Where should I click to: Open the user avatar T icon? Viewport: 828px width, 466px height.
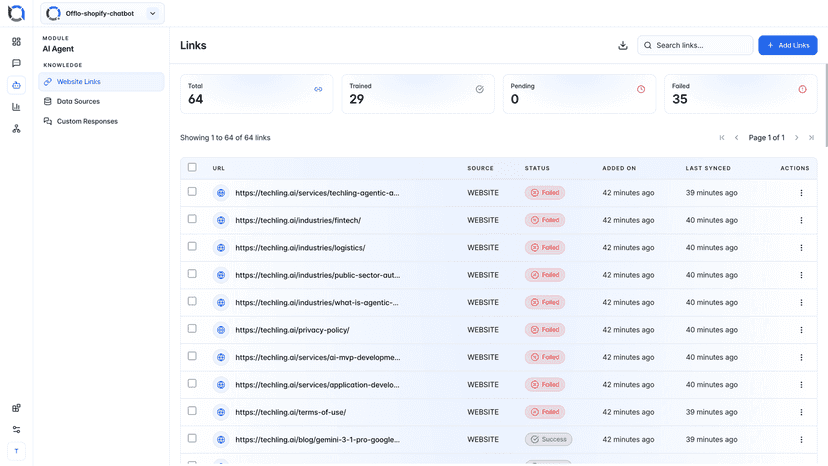pos(16,451)
